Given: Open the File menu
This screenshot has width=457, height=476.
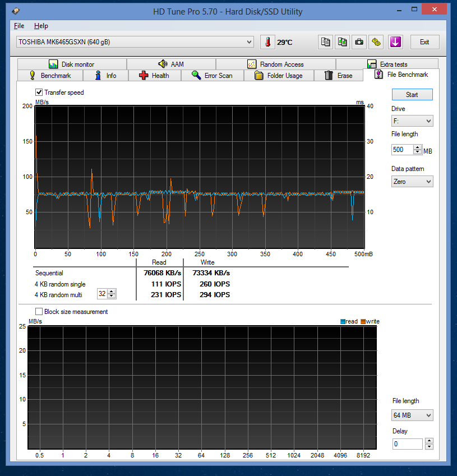Looking at the screenshot, I should [x=19, y=26].
